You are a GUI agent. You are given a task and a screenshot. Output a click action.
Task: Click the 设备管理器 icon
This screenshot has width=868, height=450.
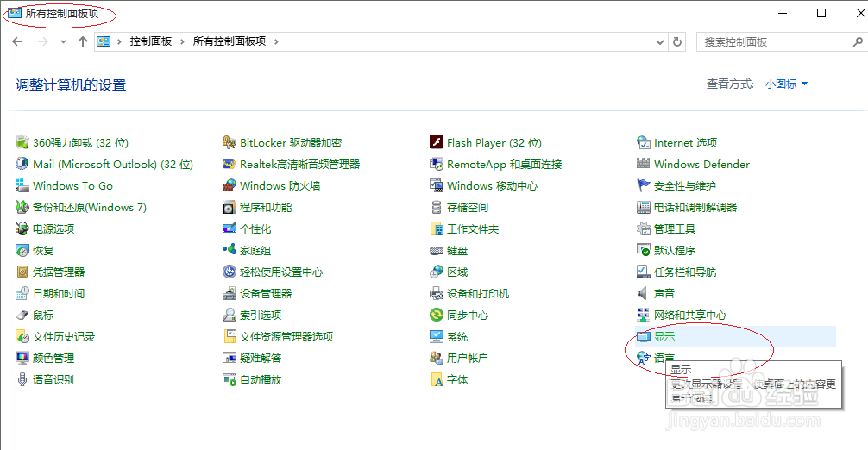pos(230,294)
